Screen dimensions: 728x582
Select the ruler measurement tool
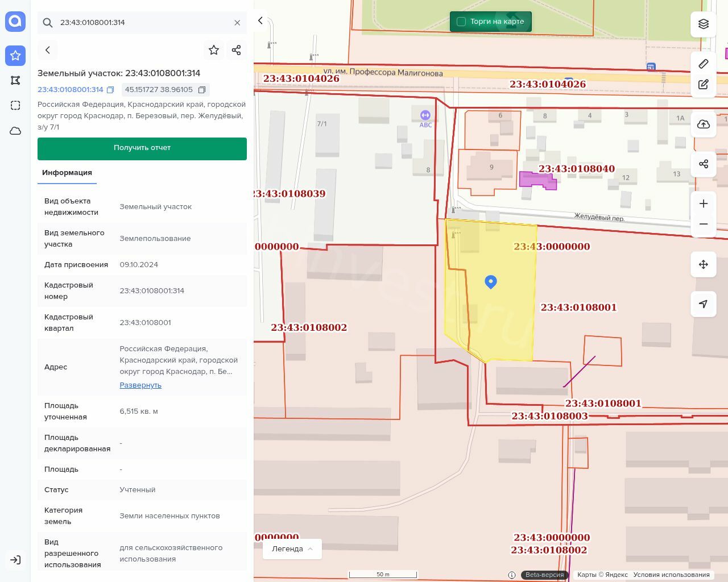tap(704, 64)
